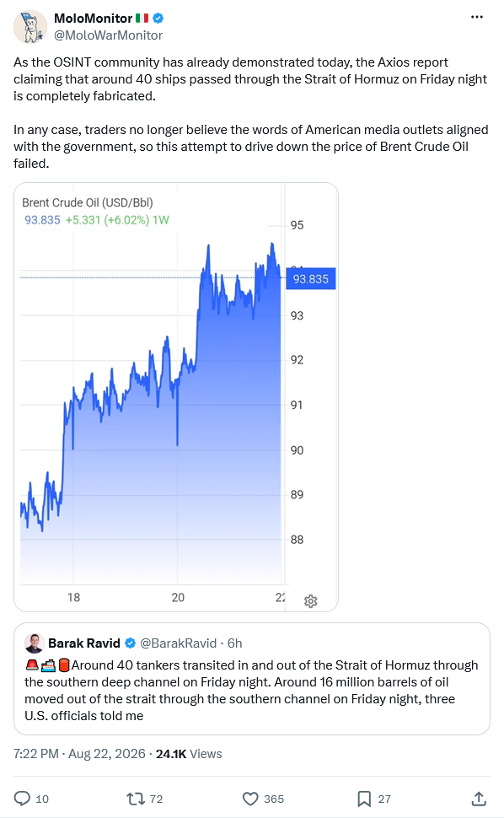Screen dimensions: 504x818
Task: Open the 7:22 PM Aug 22, 2026 timestamp
Action: [79, 754]
